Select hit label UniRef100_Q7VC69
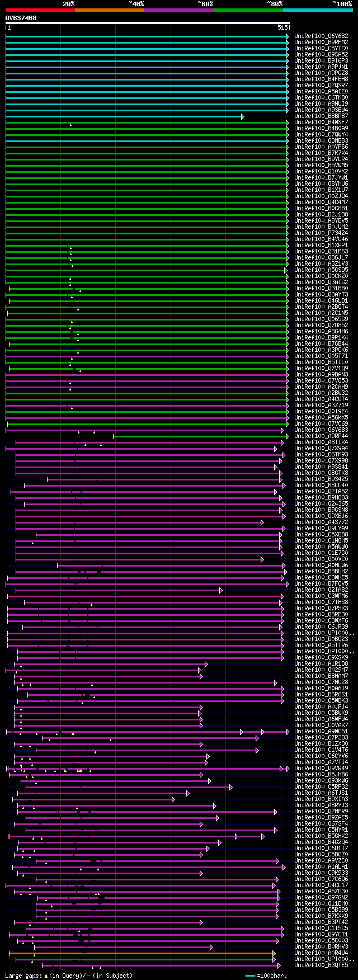 click(x=321, y=424)
